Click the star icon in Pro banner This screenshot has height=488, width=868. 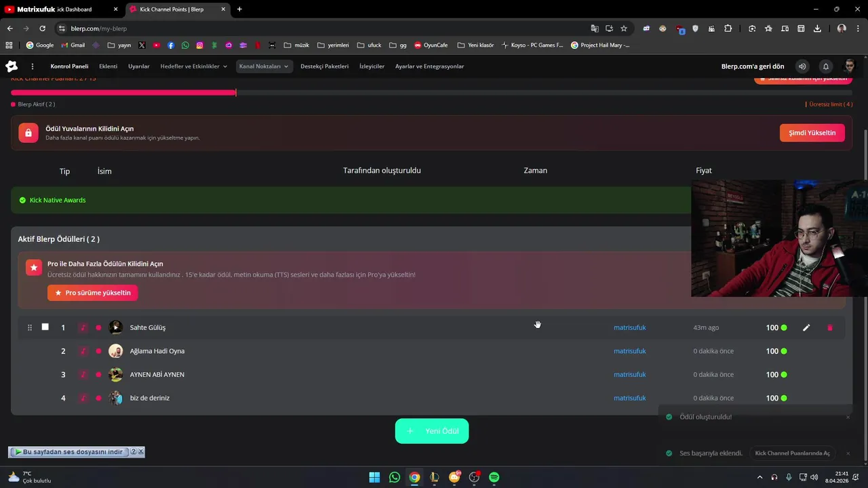coord(34,268)
